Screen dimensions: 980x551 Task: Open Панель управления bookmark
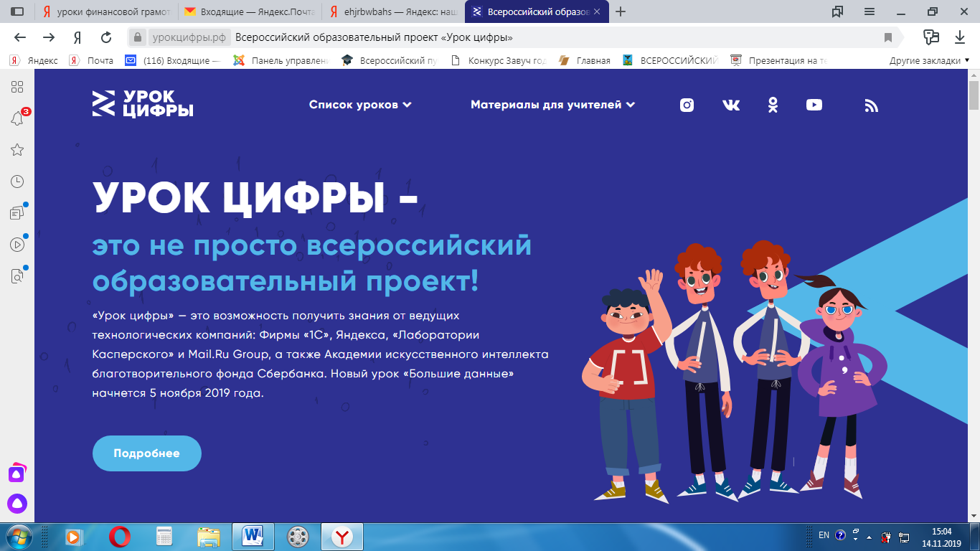click(282, 61)
